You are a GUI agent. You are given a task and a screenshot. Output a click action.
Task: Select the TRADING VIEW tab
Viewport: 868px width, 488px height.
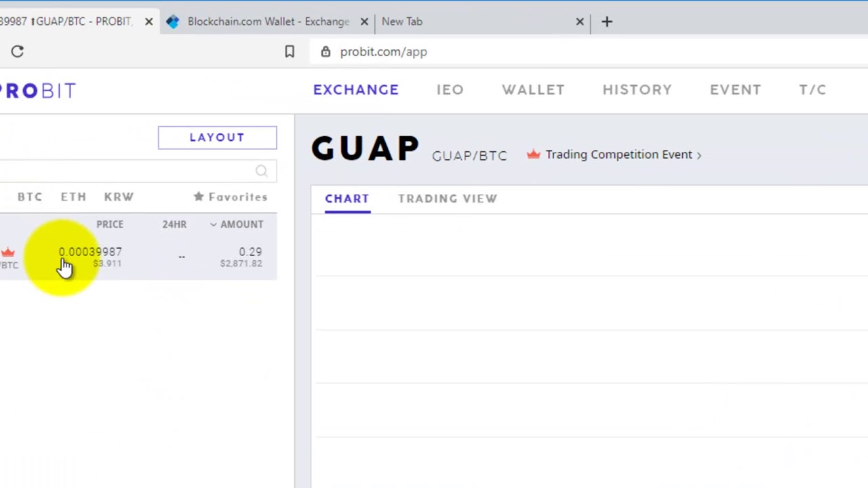pos(448,199)
